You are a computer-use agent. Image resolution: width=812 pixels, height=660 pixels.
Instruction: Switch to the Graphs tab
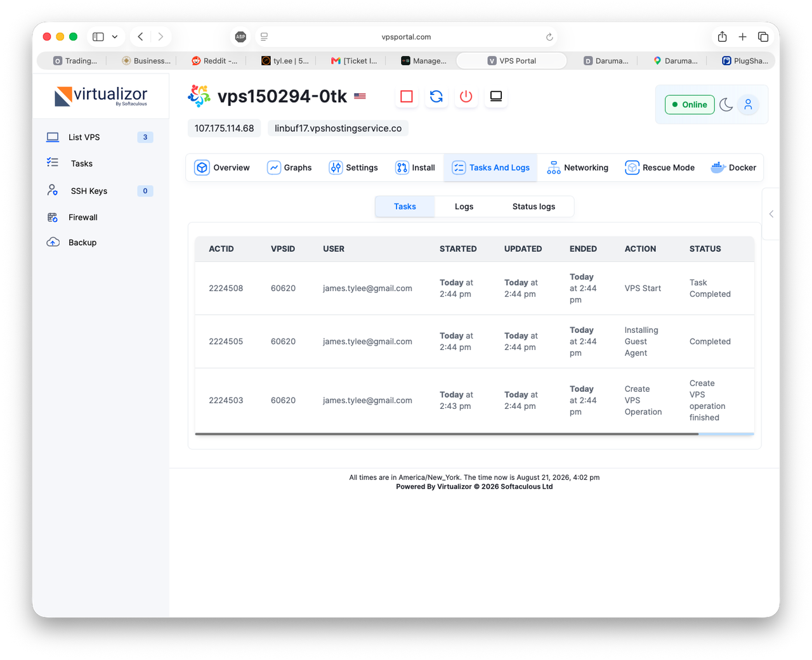[x=290, y=167]
